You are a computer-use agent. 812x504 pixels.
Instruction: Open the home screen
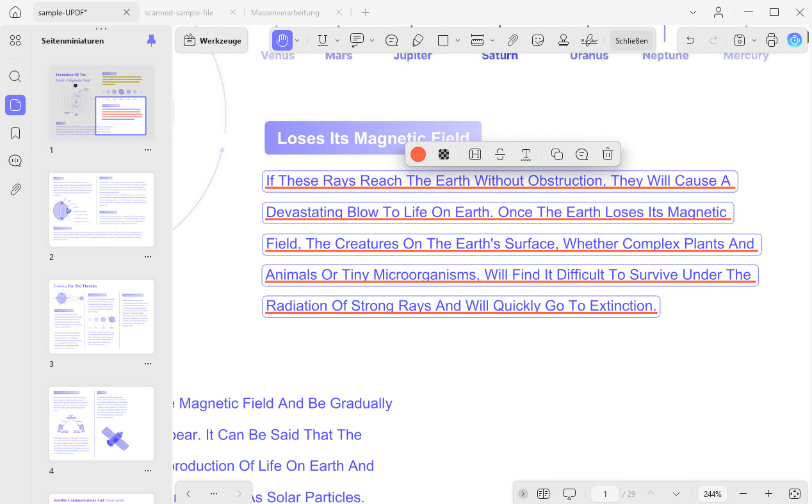click(x=15, y=13)
